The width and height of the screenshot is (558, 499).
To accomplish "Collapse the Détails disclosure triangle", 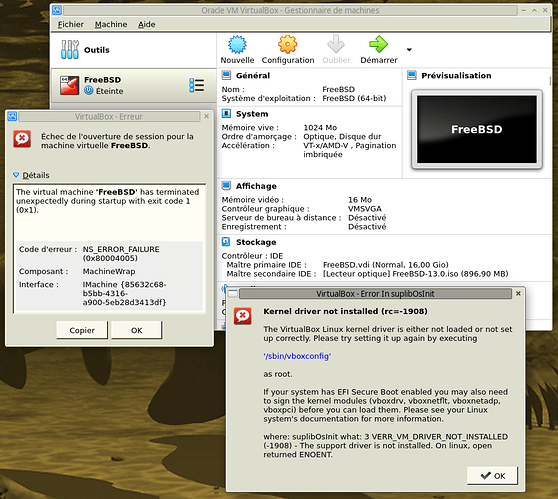I will [16, 175].
